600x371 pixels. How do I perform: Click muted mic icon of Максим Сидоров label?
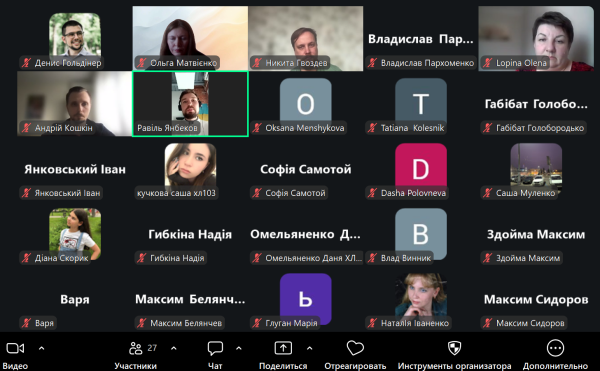[x=488, y=323]
